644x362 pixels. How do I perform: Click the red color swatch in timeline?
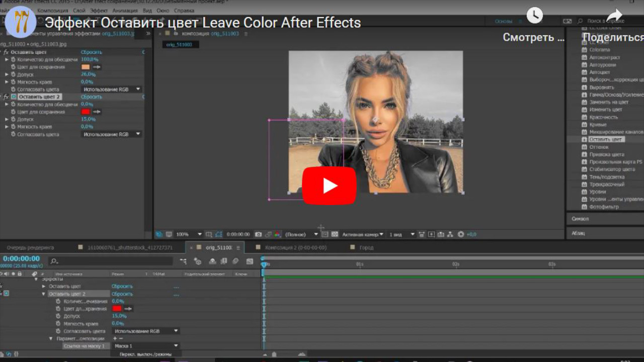(x=117, y=308)
